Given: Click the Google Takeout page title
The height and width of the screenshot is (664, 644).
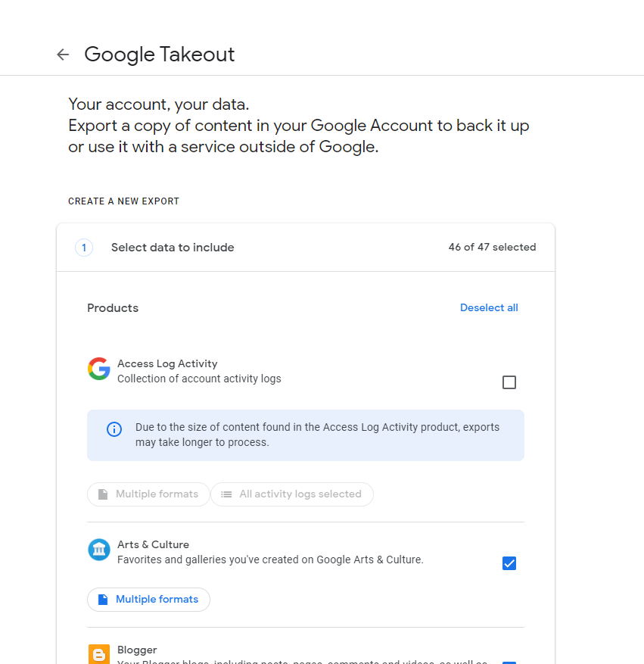Looking at the screenshot, I should coord(160,55).
